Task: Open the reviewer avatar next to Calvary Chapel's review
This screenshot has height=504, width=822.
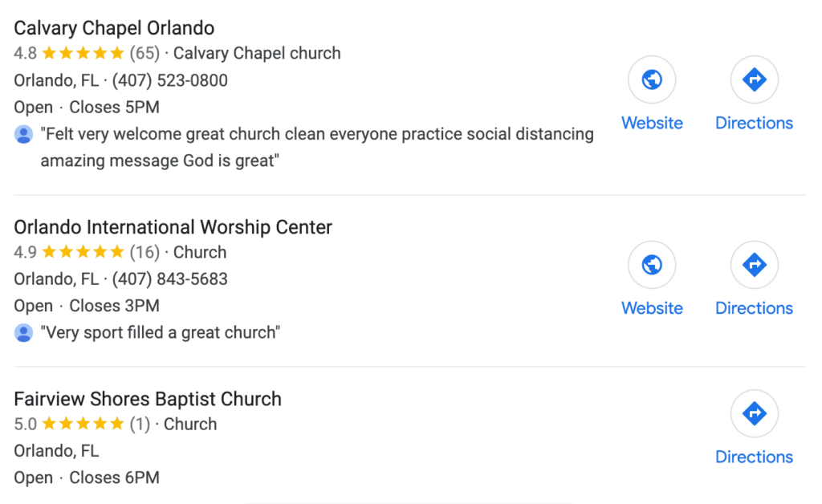Action: click(22, 134)
